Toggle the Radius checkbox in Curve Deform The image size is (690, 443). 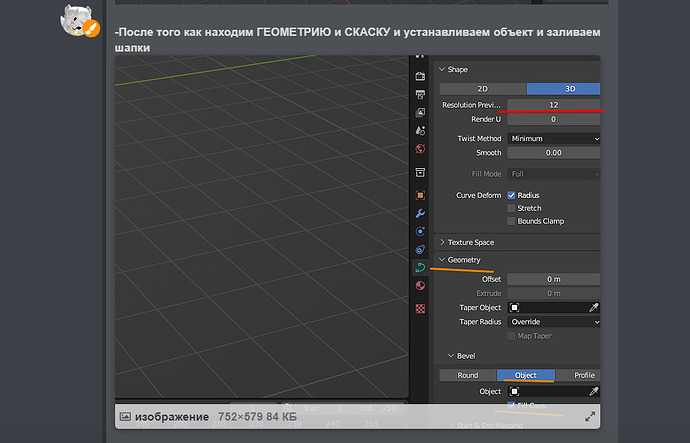pyautogui.click(x=512, y=195)
